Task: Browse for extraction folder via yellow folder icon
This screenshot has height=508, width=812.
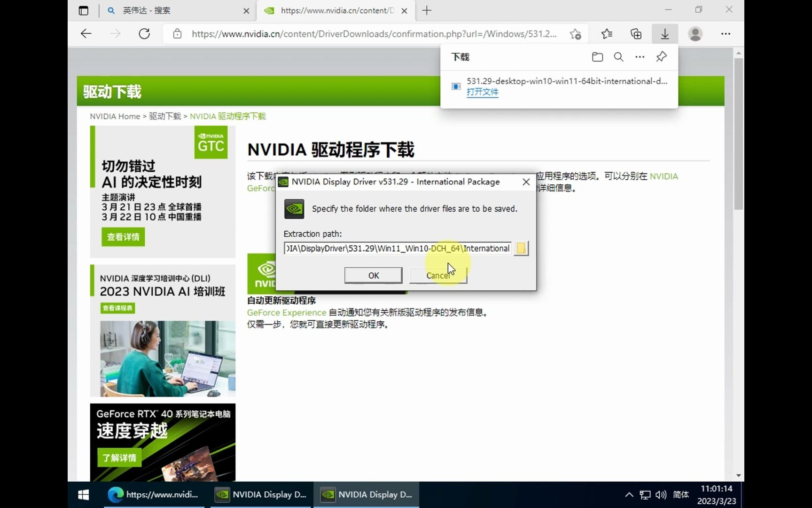Action: (521, 248)
